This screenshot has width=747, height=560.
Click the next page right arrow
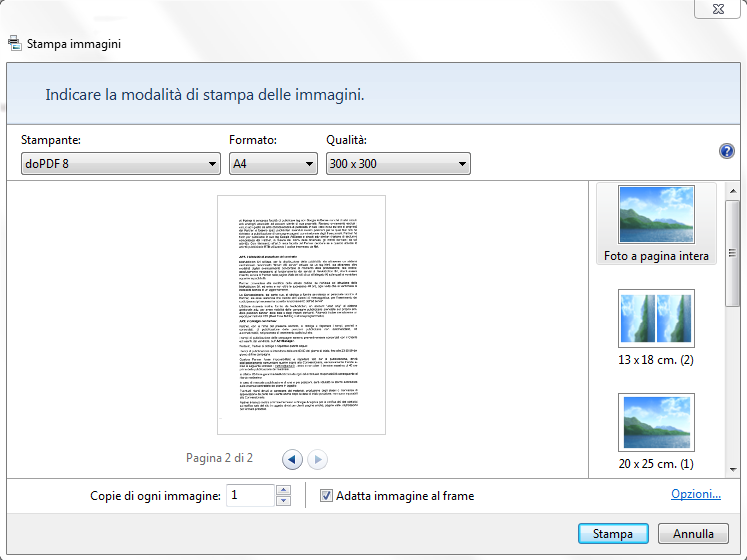(x=317, y=459)
